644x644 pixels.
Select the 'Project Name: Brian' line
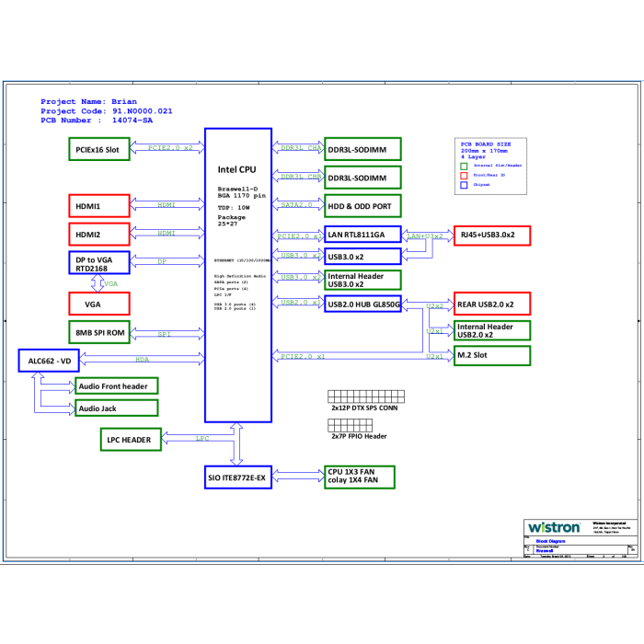[88, 101]
